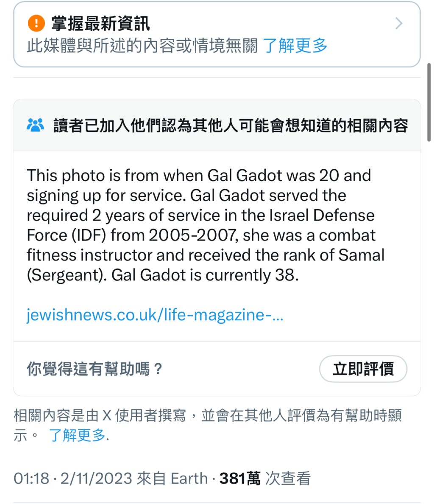
Task: Tap the sentence starting with This photo is from when
Action: pos(199,185)
